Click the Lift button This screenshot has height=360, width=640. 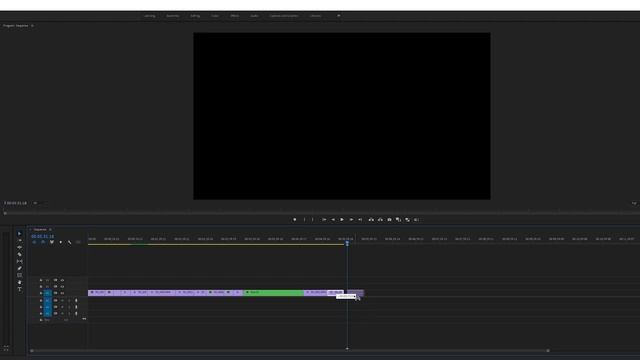371,220
